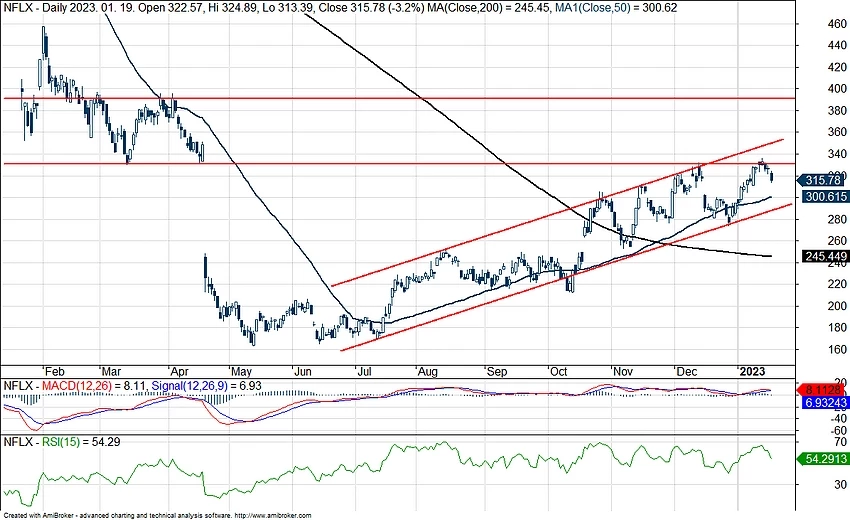Click the 400 price axis label
This screenshot has width=850, height=520.
click(837, 88)
